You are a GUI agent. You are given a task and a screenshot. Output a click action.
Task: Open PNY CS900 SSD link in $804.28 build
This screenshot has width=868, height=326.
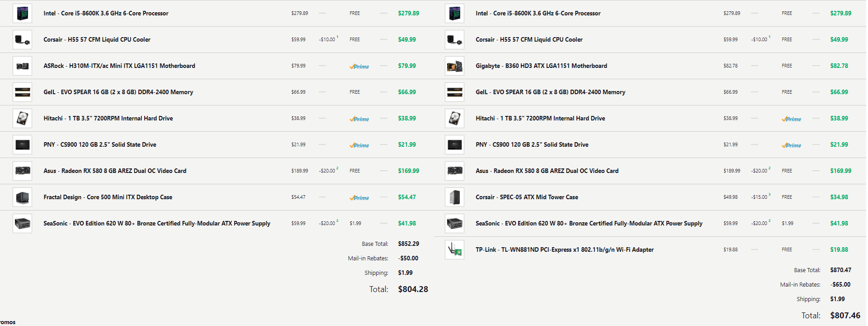tap(100, 145)
